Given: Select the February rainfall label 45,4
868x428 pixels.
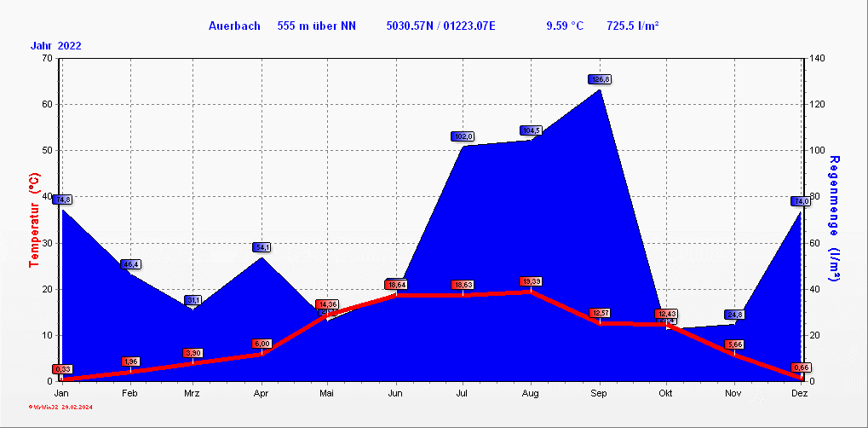Looking at the screenshot, I should point(130,264).
